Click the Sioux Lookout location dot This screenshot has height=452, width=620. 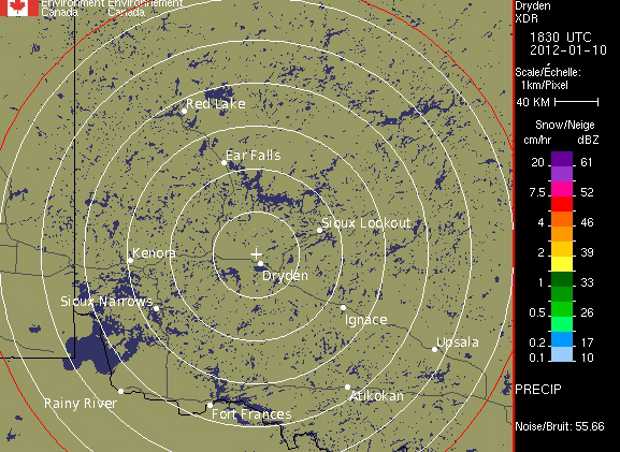pyautogui.click(x=320, y=230)
